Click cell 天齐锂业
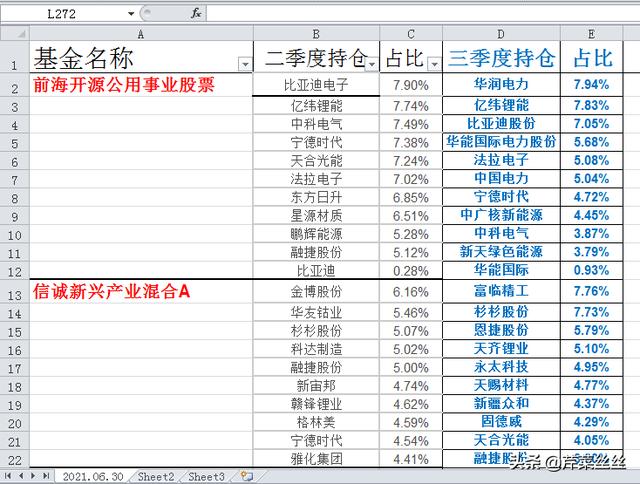The width and height of the screenshot is (640, 484). [501, 349]
